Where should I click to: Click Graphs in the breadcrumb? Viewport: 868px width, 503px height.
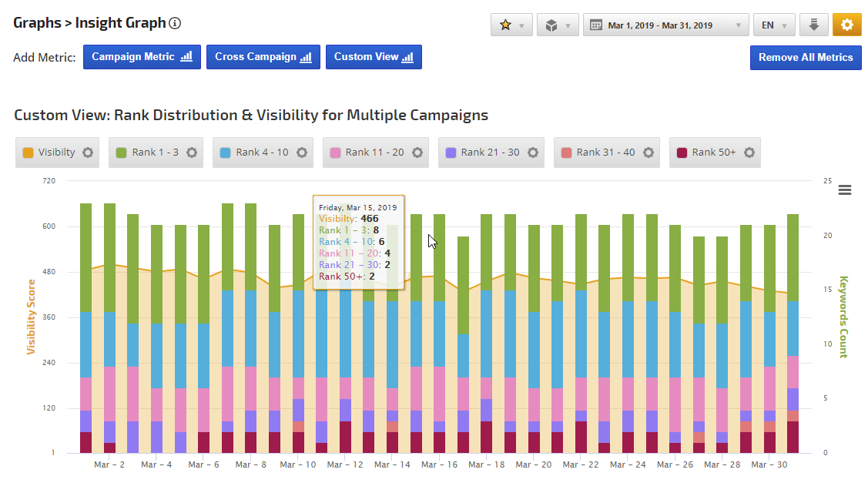pos(37,23)
